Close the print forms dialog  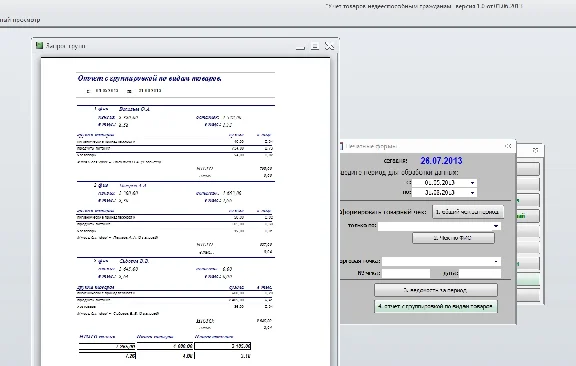508,146
